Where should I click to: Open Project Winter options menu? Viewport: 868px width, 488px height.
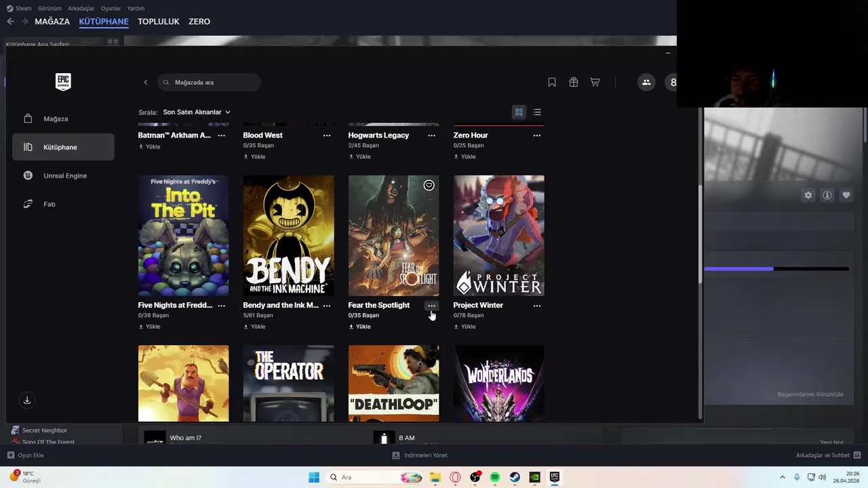click(537, 306)
